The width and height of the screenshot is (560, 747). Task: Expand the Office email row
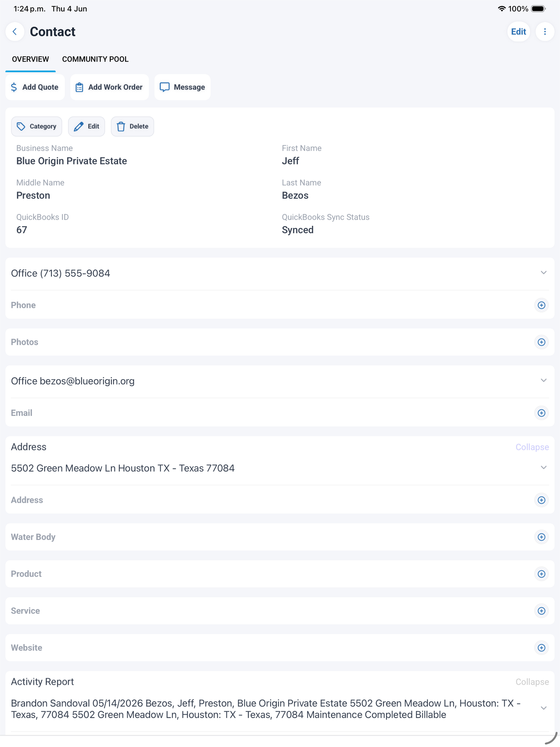543,381
